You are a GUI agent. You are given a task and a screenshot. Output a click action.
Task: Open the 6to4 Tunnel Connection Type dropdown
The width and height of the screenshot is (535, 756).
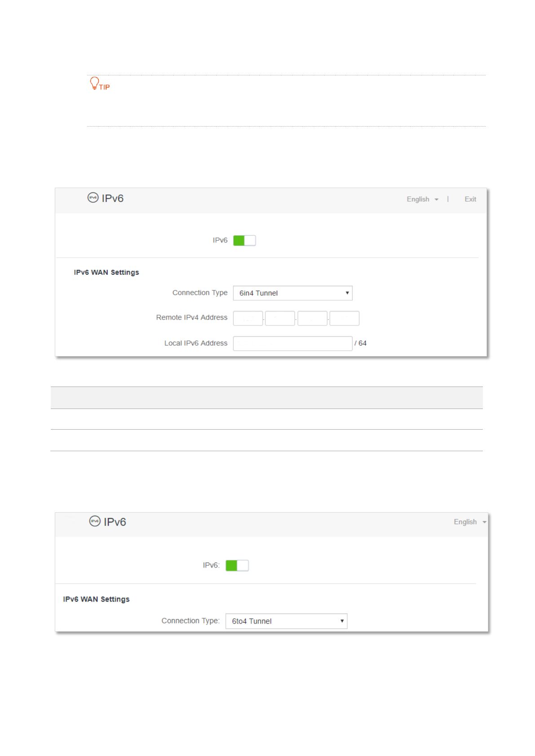click(x=286, y=621)
